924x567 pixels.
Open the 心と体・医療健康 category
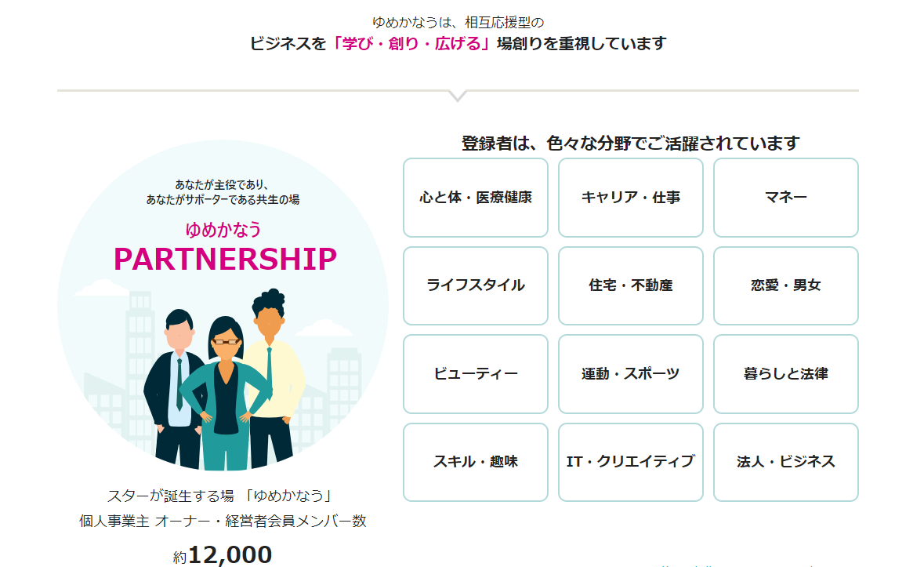click(476, 198)
